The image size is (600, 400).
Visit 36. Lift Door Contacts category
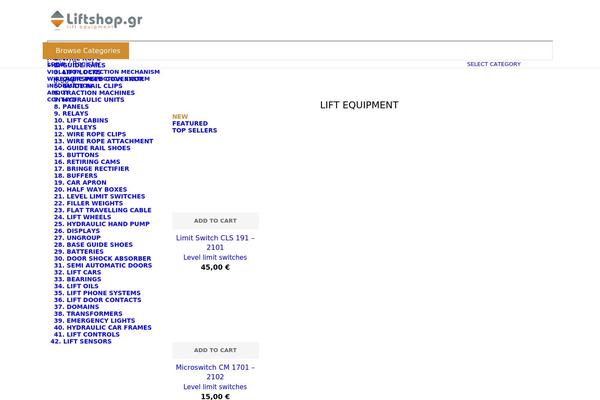98,300
